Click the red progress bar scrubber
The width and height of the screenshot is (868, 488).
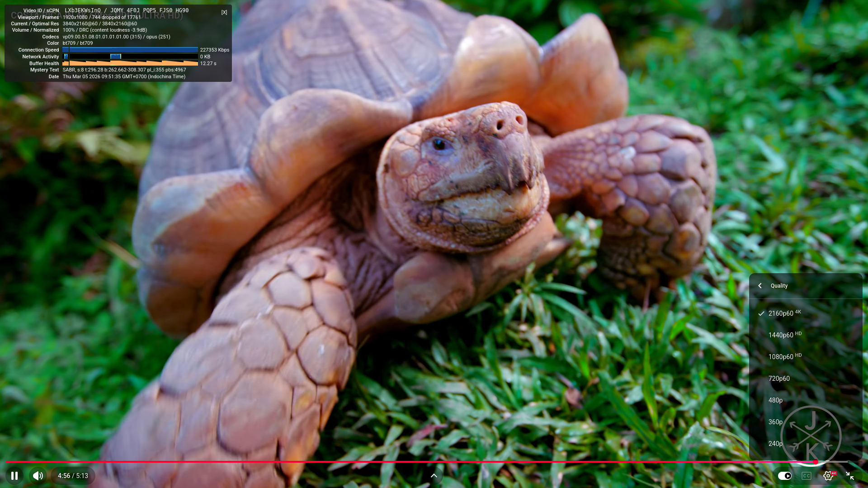click(x=815, y=462)
